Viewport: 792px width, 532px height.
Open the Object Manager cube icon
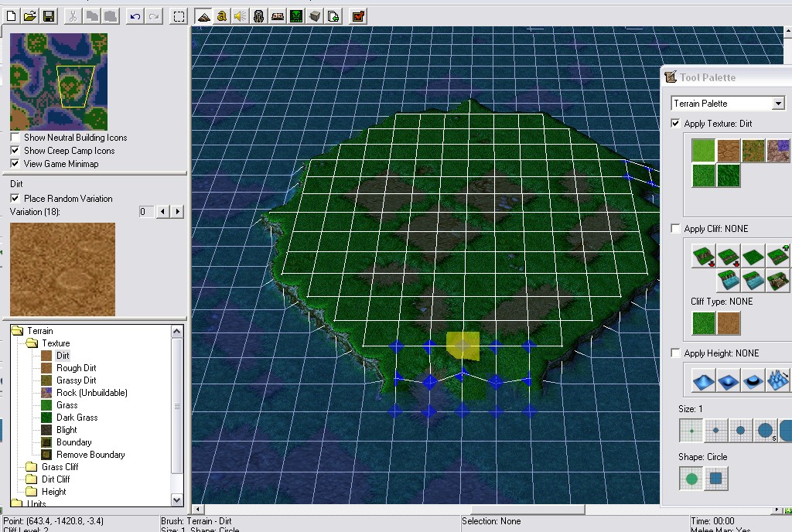315,16
